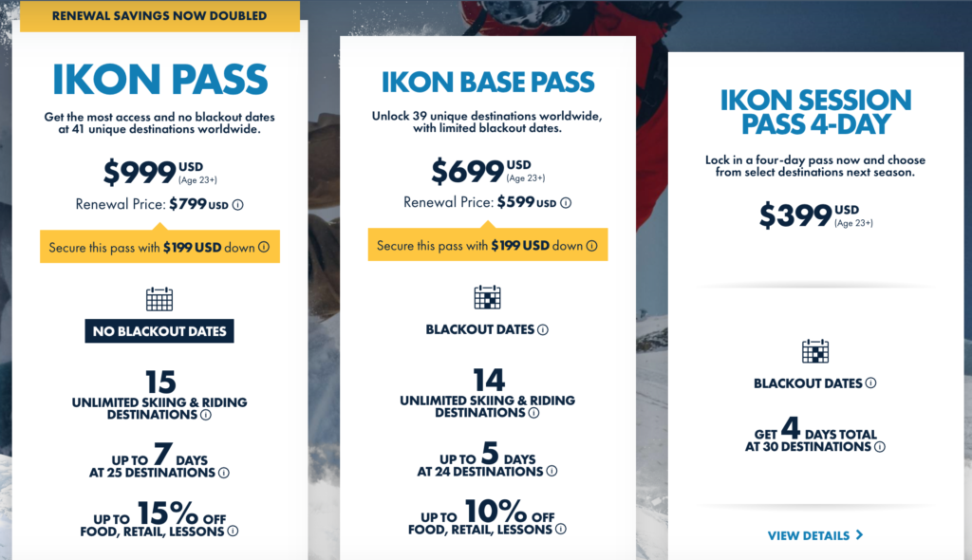The image size is (972, 560).
Task: Select the IKON BASE PASS title
Action: (x=487, y=83)
